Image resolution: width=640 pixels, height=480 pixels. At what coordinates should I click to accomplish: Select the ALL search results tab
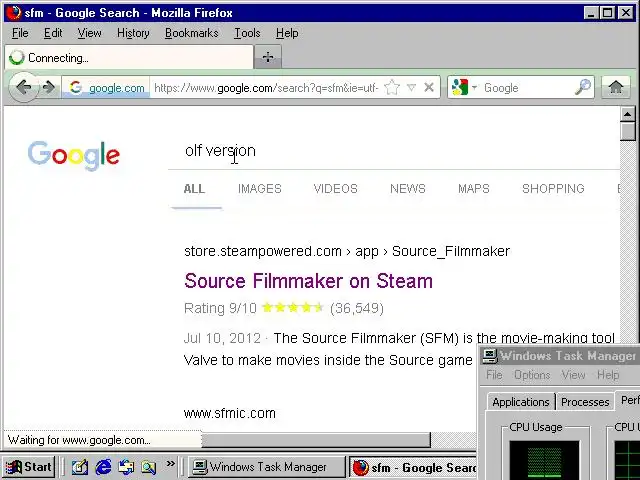[x=194, y=189]
